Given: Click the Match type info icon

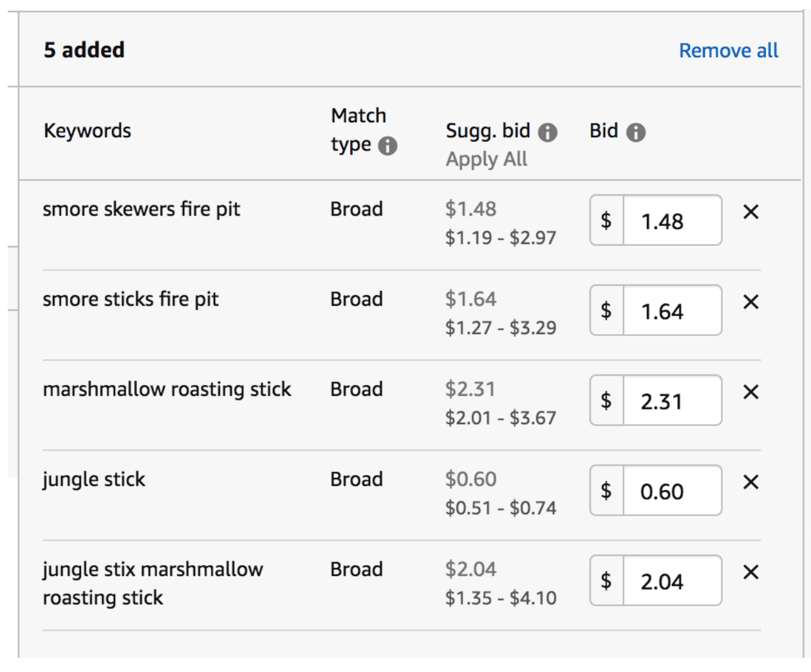Looking at the screenshot, I should pyautogui.click(x=387, y=146).
